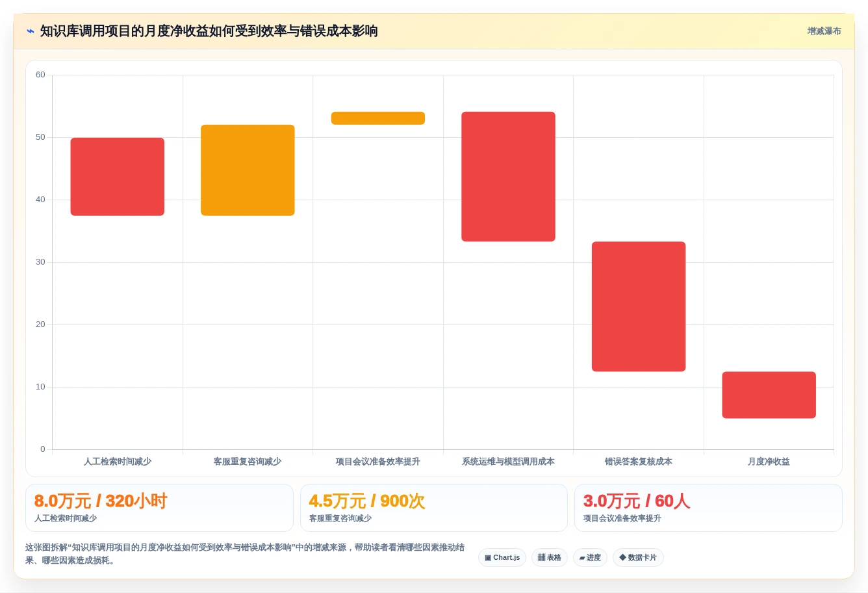
Task: Click the red 月度净收益 bar
Action: pos(769,395)
